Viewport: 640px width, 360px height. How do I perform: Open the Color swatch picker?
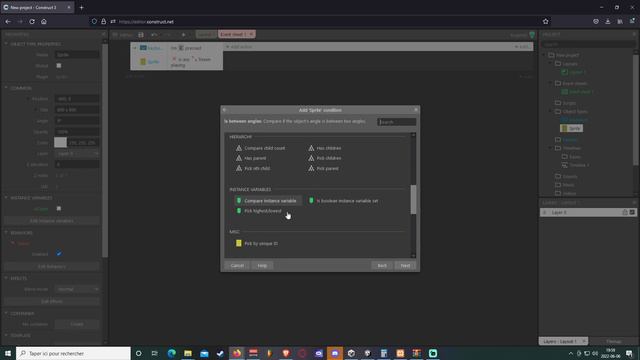point(60,142)
